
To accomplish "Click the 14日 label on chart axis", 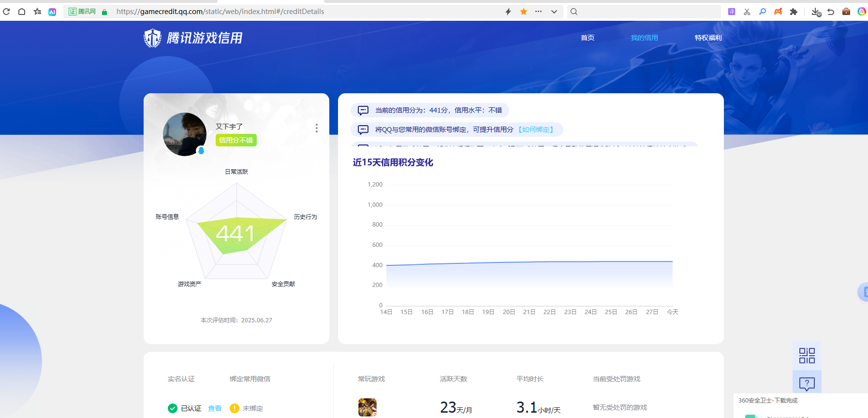I will coord(386,312).
